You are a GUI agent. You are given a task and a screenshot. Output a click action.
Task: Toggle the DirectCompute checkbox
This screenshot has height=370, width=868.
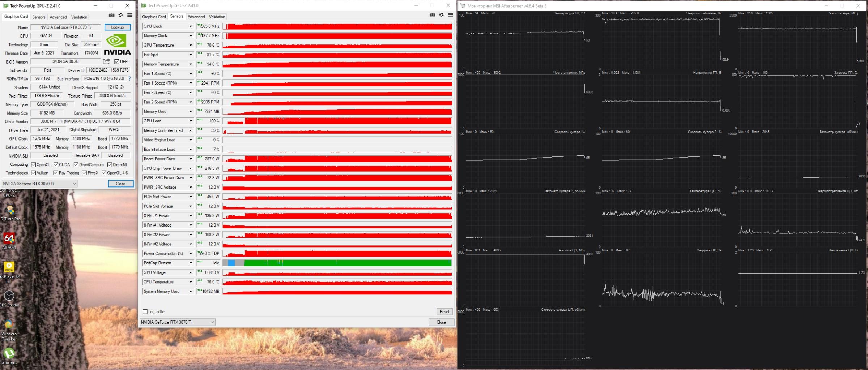tap(76, 164)
